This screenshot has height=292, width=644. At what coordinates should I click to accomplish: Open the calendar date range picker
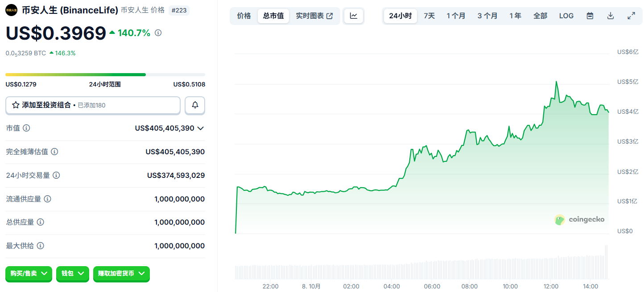[x=590, y=16]
